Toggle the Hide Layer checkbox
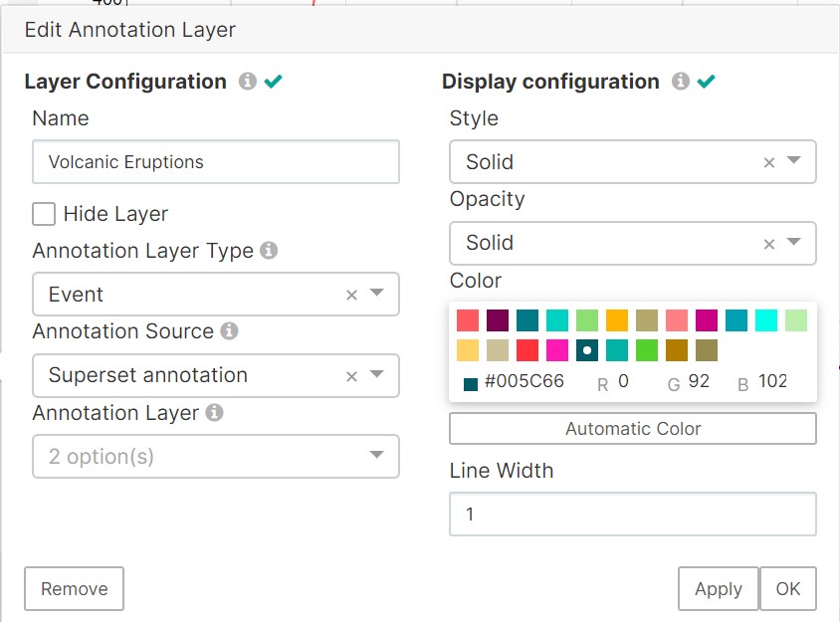Image resolution: width=840 pixels, height=622 pixels. click(44, 214)
